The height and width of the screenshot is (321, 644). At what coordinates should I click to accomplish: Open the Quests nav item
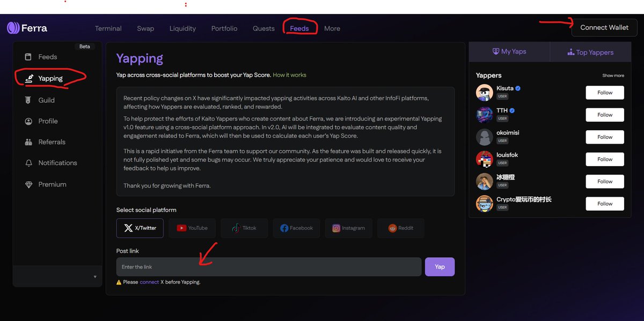tap(264, 28)
